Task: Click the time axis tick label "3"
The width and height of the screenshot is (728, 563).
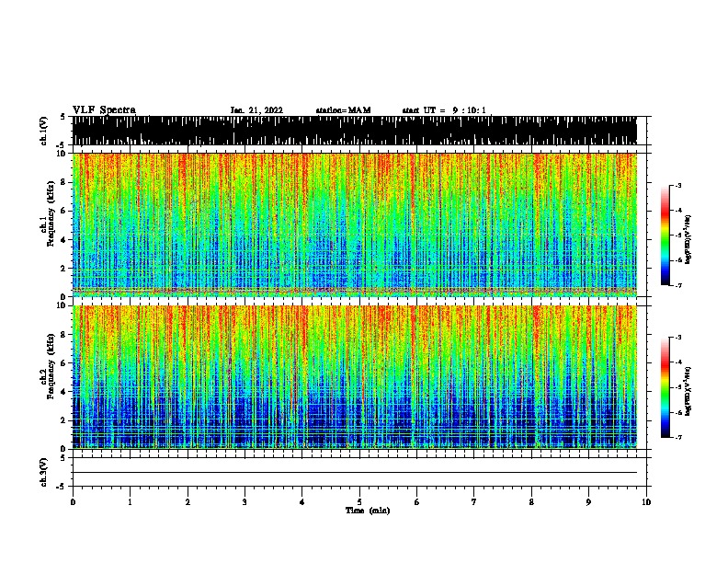Action: pos(245,502)
